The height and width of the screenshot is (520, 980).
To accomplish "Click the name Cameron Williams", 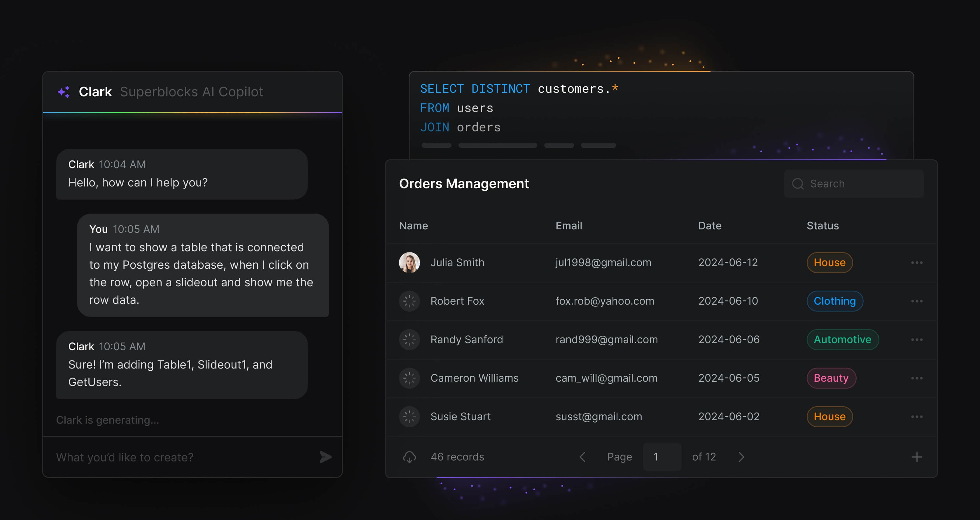I will click(475, 378).
